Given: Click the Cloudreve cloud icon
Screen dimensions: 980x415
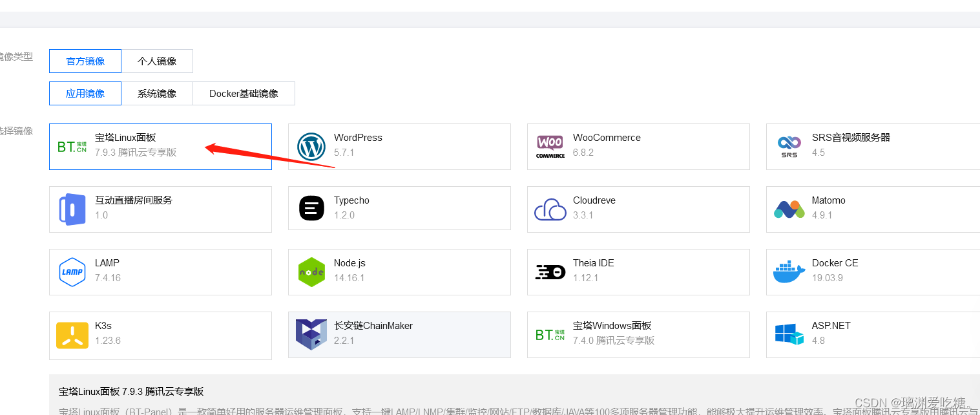Looking at the screenshot, I should [550, 209].
